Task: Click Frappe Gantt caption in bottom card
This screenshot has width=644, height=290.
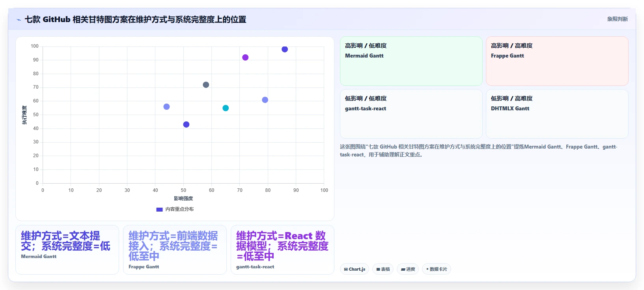Action: click(144, 267)
